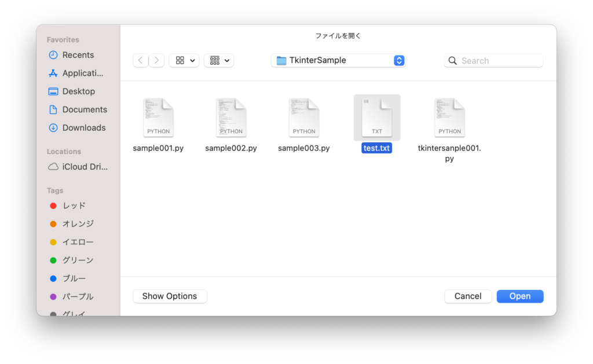Click the sample001.py file name
The image size is (593, 364).
coord(159,148)
